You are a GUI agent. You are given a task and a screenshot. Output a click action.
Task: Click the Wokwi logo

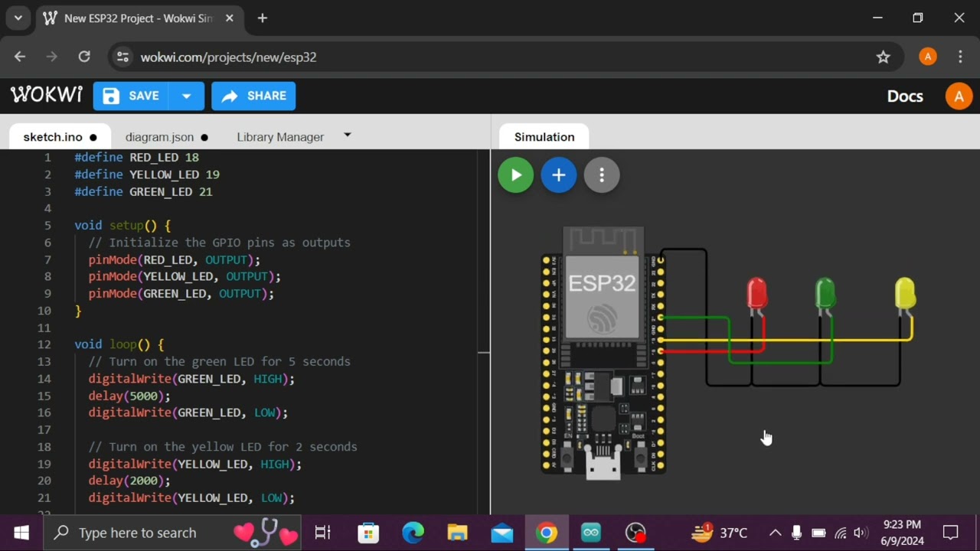coord(46,95)
